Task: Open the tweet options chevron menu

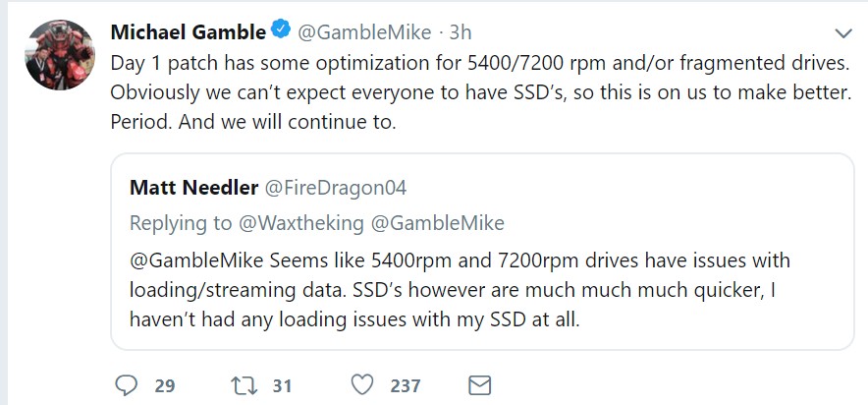Action: coord(841,33)
